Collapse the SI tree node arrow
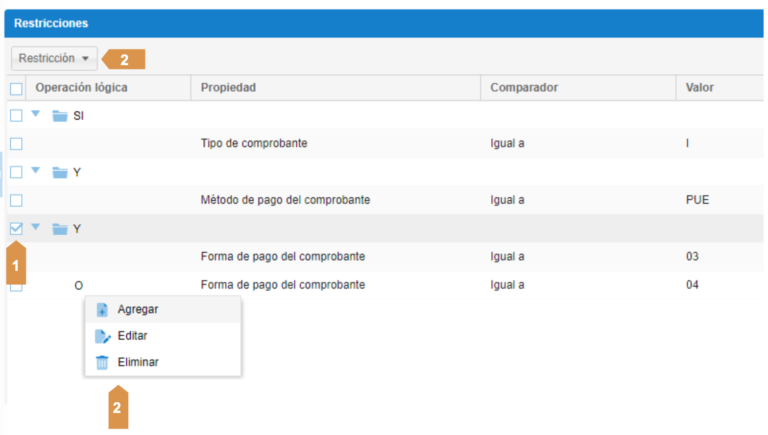The image size is (768, 435). pyautogui.click(x=37, y=115)
